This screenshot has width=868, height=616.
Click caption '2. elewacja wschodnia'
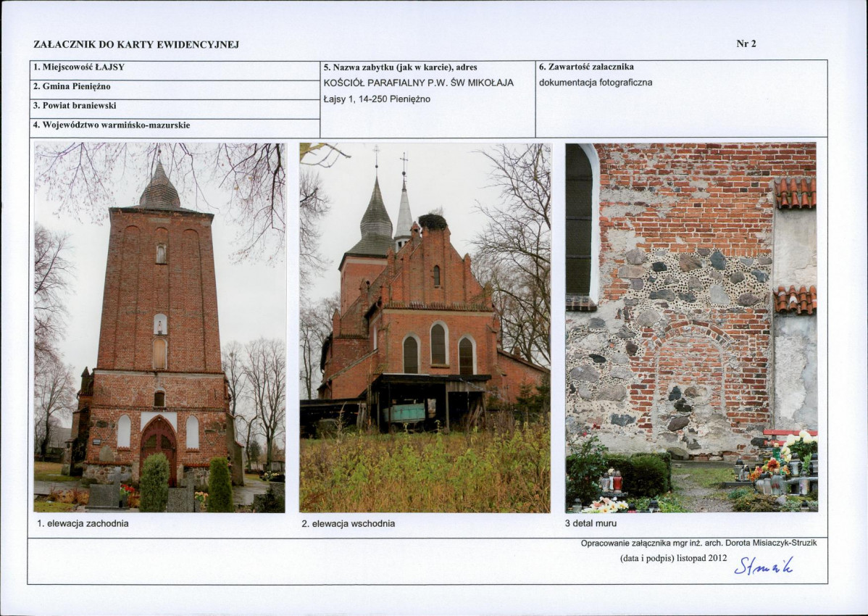(x=349, y=523)
